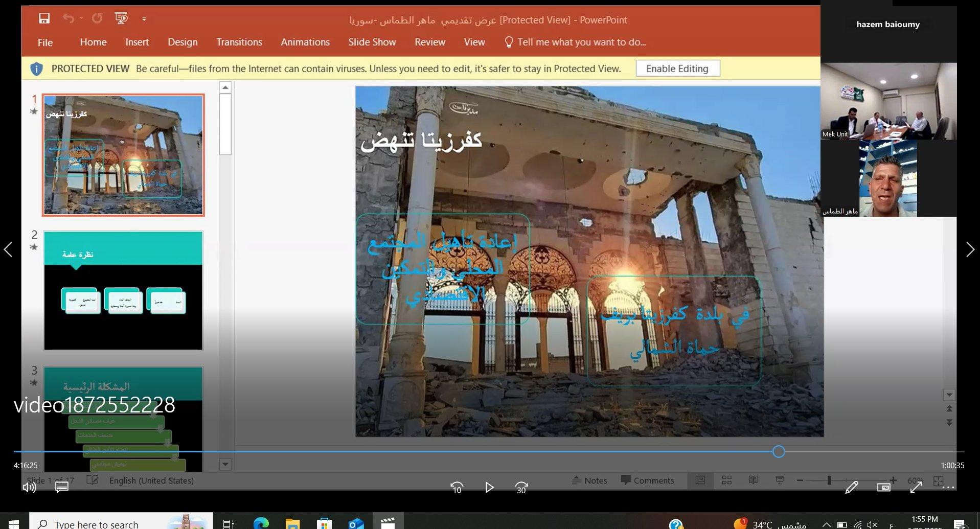Open the Home ribbon tab
This screenshot has width=980, height=529.
(93, 42)
